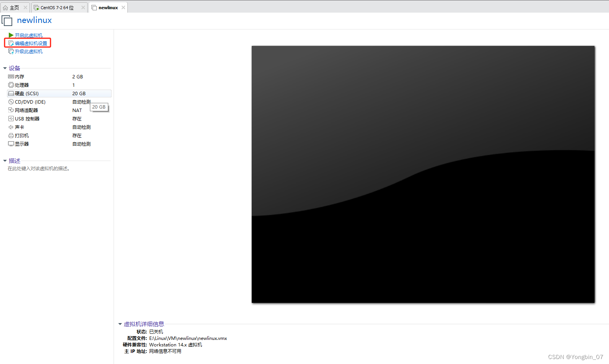Click the sound card (声卡) speaker icon
609x364 pixels.
point(11,127)
